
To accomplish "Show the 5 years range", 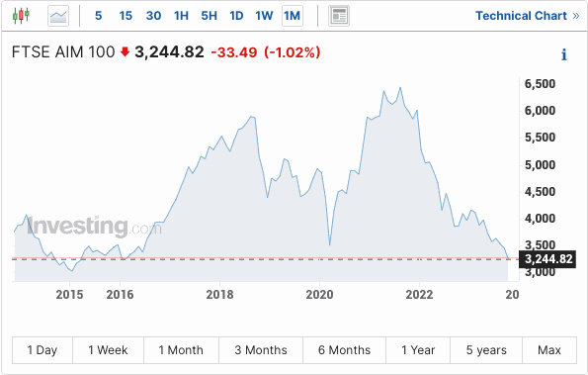I will pos(486,350).
